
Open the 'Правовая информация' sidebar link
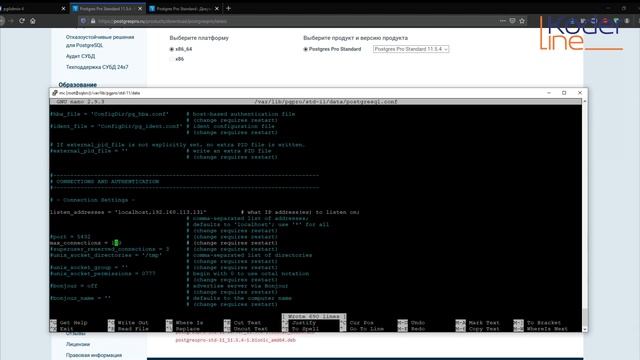tap(94, 355)
